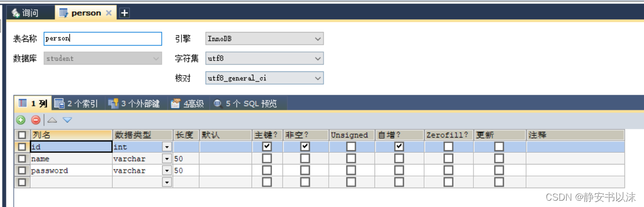Screen dimensions: 644x207
Task: Check the Unsigned checkbox for id
Action: coord(351,147)
